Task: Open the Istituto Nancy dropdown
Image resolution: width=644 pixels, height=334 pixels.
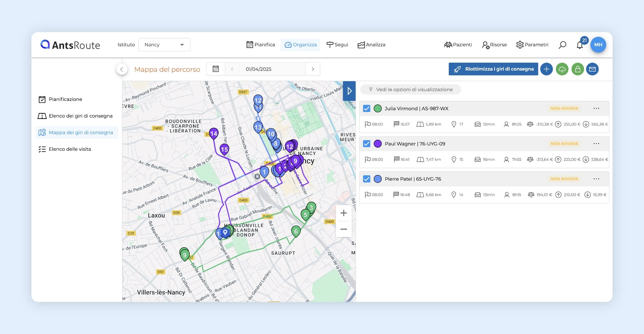Action: [164, 45]
